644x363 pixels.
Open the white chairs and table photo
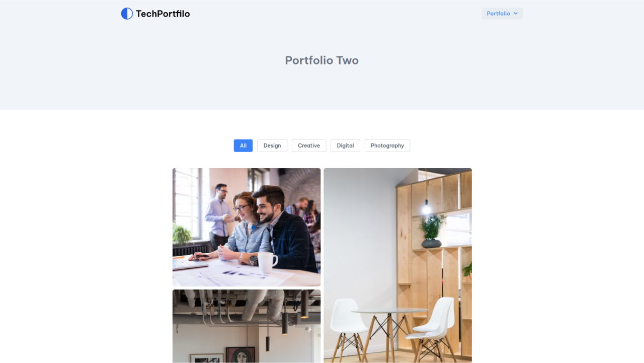click(397, 265)
